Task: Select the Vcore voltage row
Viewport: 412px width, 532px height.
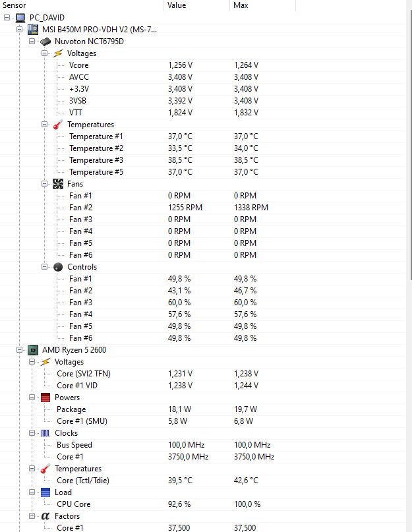Action: coord(202,65)
